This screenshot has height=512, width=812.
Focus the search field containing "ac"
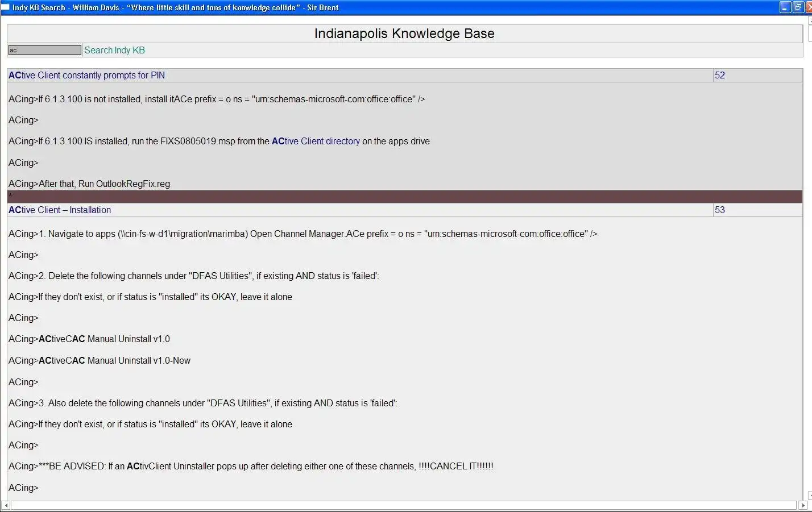pos(44,50)
